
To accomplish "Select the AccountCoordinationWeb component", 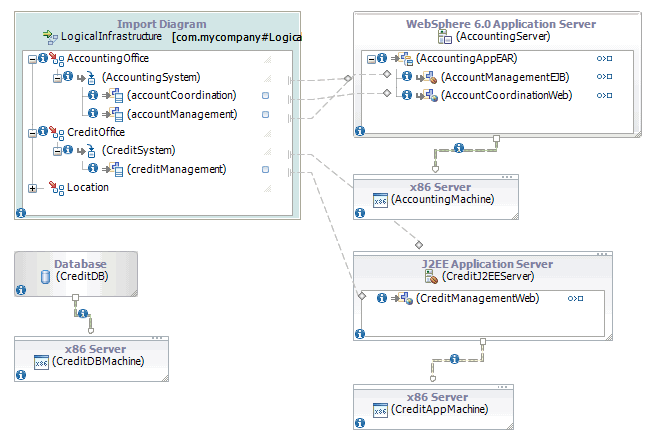I will (505, 95).
